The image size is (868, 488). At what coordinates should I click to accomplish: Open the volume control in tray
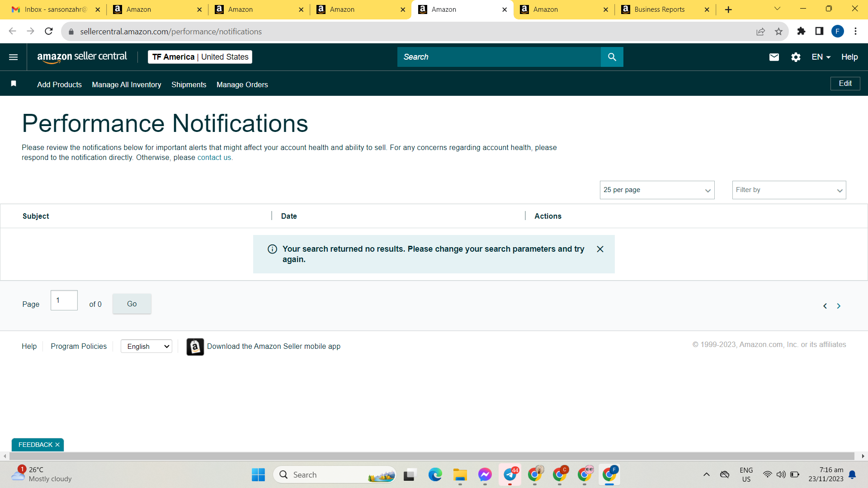[x=781, y=474]
